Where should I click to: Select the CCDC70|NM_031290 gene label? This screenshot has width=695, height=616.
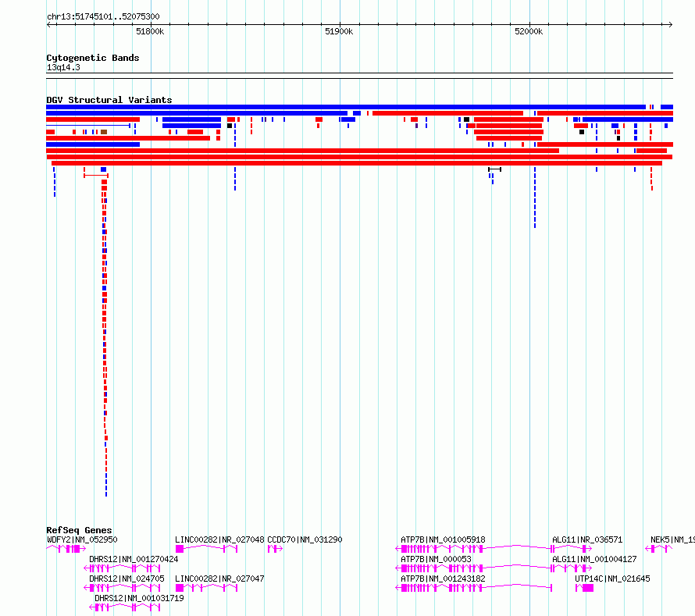tap(305, 539)
